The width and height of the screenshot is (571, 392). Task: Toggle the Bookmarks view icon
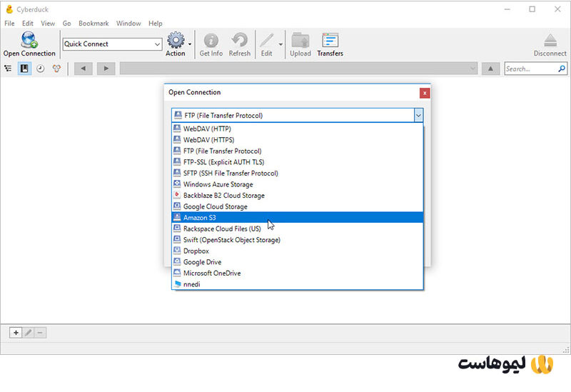(x=24, y=69)
